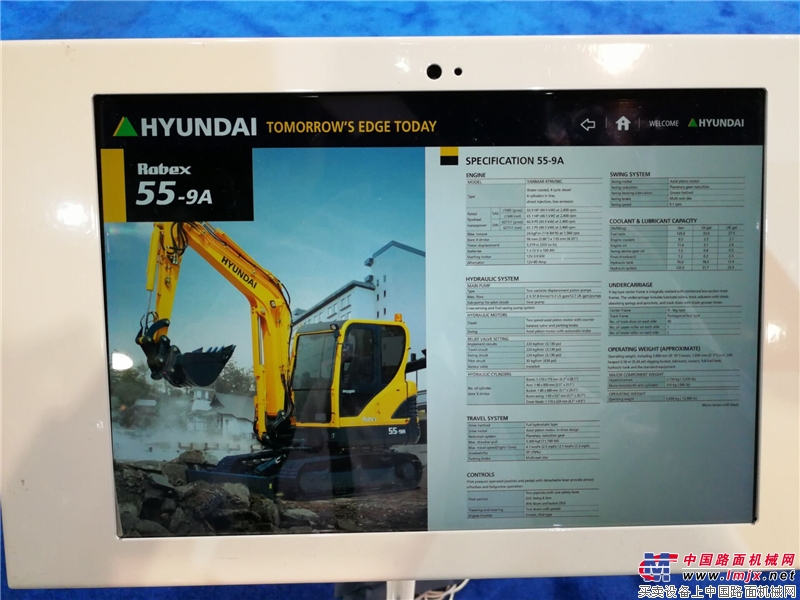
Task: Tap the CONTROLS section heading
Action: tap(480, 474)
